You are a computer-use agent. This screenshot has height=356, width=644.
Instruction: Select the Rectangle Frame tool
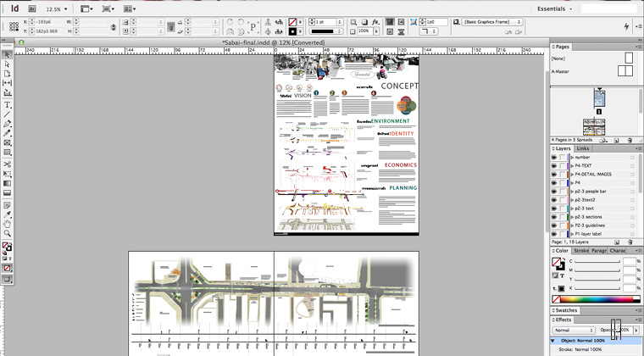[x=7, y=142]
